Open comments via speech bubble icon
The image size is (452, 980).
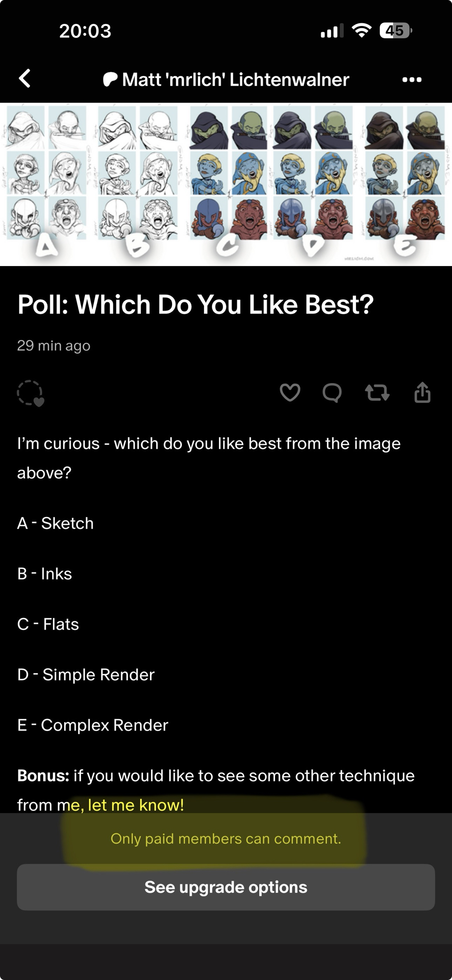[332, 392]
